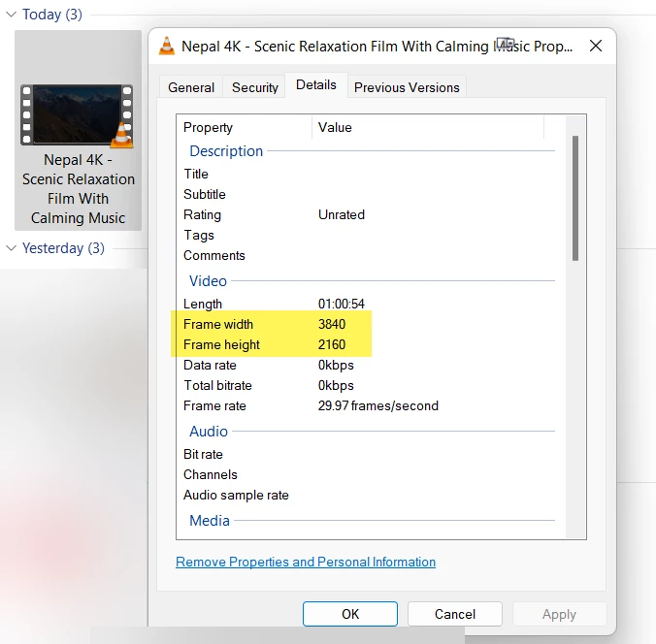Click the Media section heading

(x=210, y=521)
